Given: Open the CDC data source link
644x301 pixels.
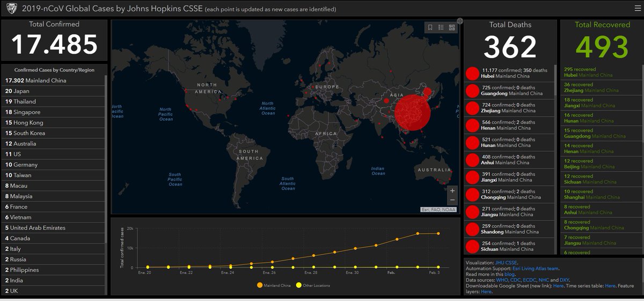Looking at the screenshot, I should click(516, 280).
